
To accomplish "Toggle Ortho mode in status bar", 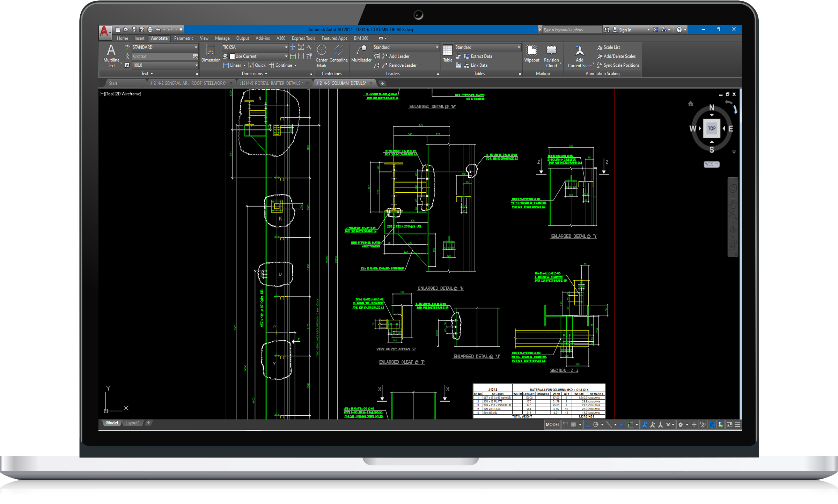I will point(588,425).
